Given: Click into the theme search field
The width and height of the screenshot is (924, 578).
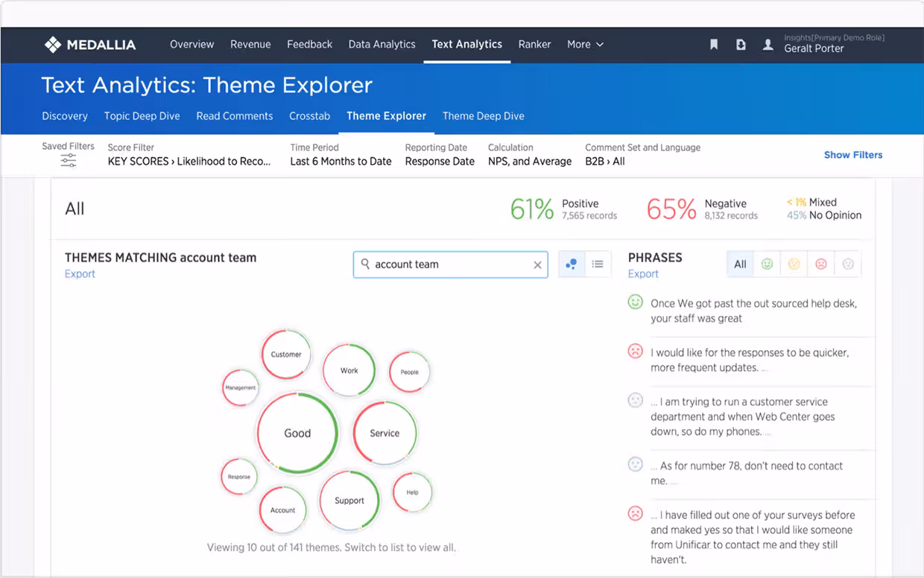Looking at the screenshot, I should click(x=450, y=264).
